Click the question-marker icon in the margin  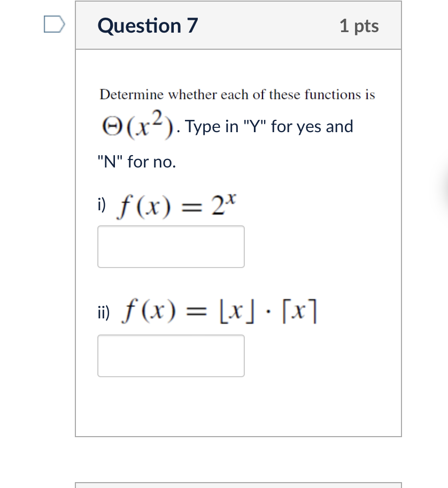[x=55, y=24]
